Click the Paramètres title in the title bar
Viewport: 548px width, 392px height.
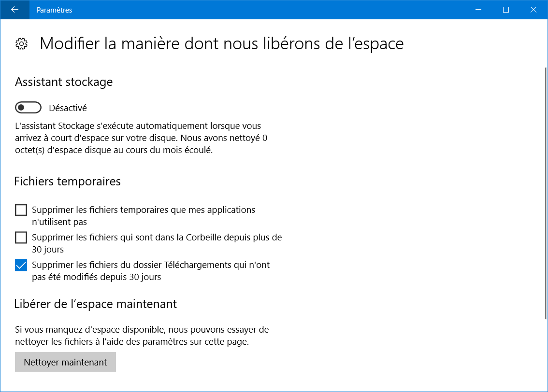[x=54, y=10]
